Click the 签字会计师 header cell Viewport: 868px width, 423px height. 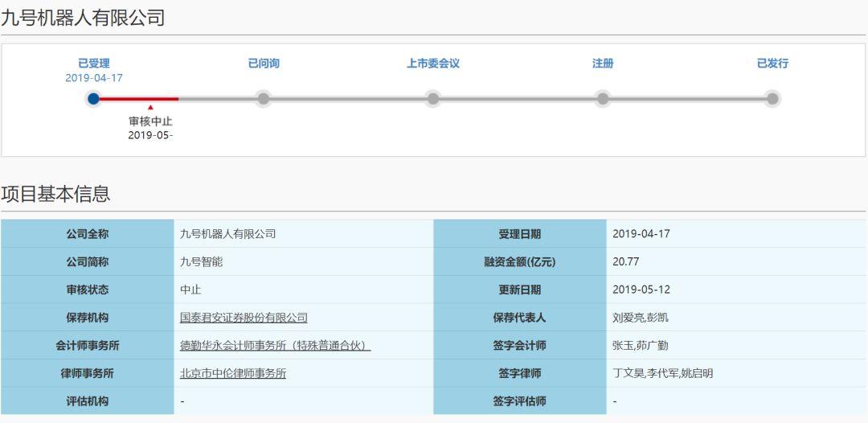tap(520, 346)
